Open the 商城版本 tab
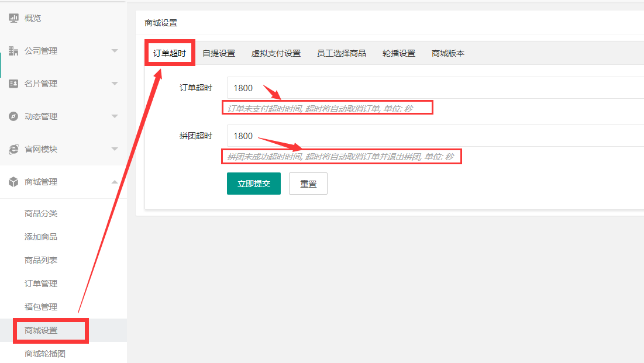 click(x=448, y=53)
